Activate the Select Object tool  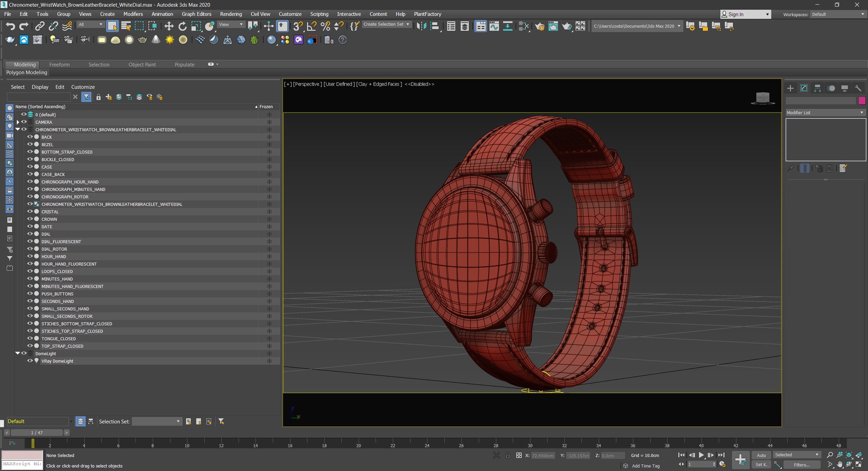pos(112,26)
